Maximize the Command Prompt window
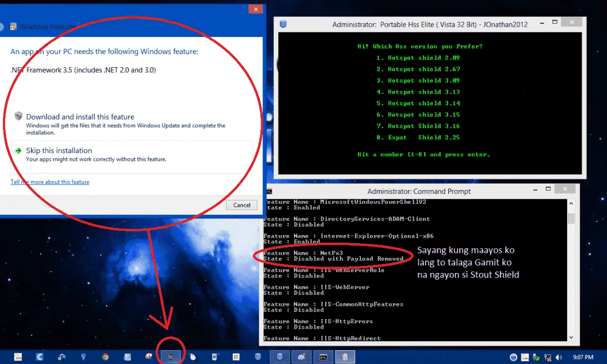The height and width of the screenshot is (364, 607). [x=549, y=189]
